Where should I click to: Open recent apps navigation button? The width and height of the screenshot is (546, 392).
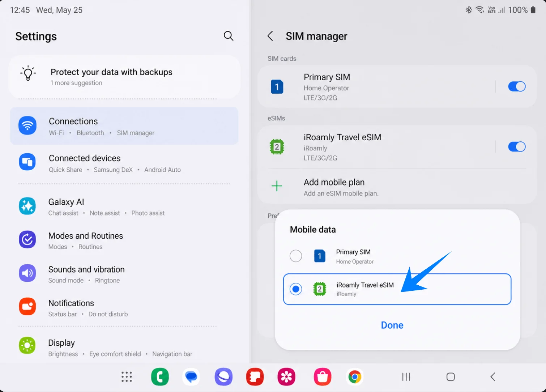406,377
